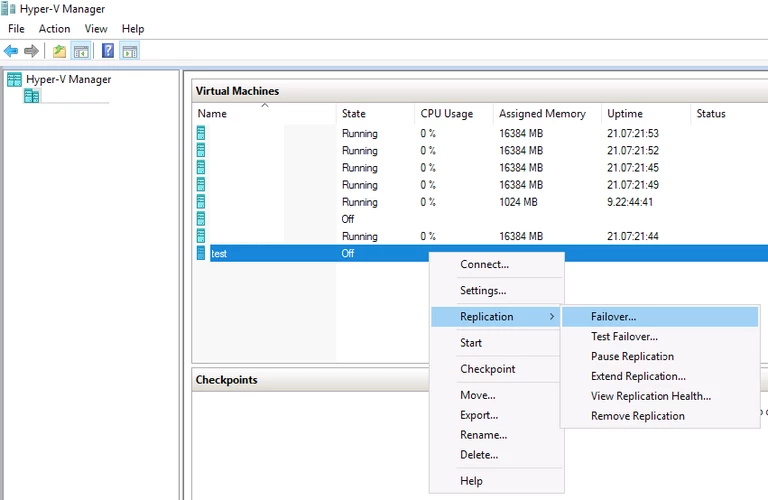The image size is (768, 500).
Task: Toggle the Show/Hide Console Tree icon
Action: pyautogui.click(x=81, y=51)
